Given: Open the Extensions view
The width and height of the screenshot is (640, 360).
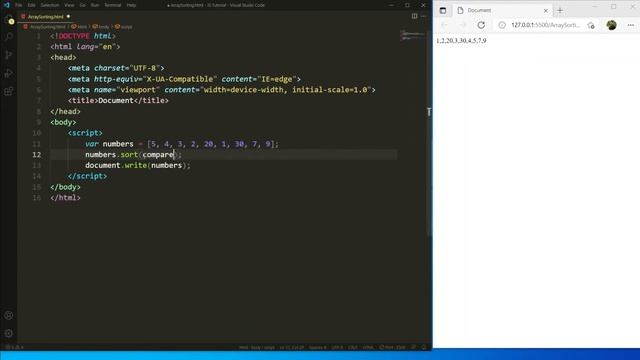Looking at the screenshot, I should point(9,91).
